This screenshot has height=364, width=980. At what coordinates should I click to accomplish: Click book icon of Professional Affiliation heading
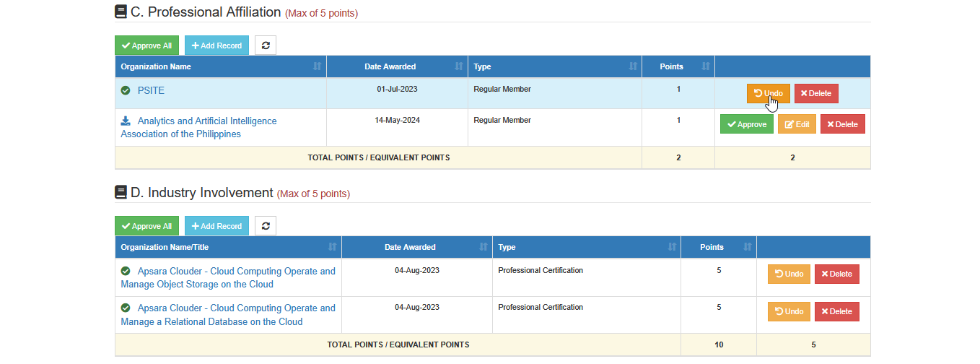(x=121, y=12)
